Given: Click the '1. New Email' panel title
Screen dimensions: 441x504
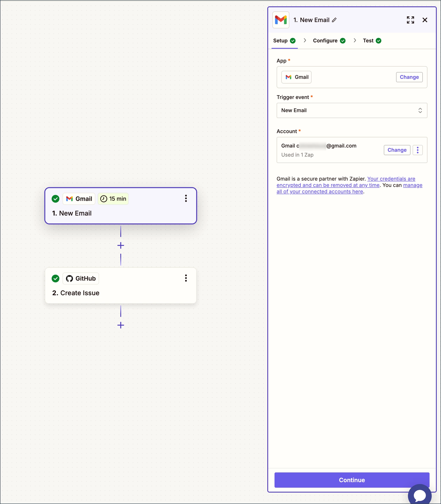Looking at the screenshot, I should [x=311, y=20].
